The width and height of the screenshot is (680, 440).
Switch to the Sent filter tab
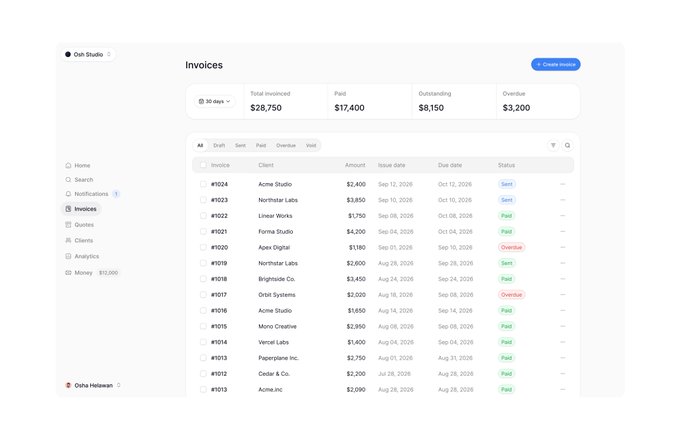coord(240,145)
